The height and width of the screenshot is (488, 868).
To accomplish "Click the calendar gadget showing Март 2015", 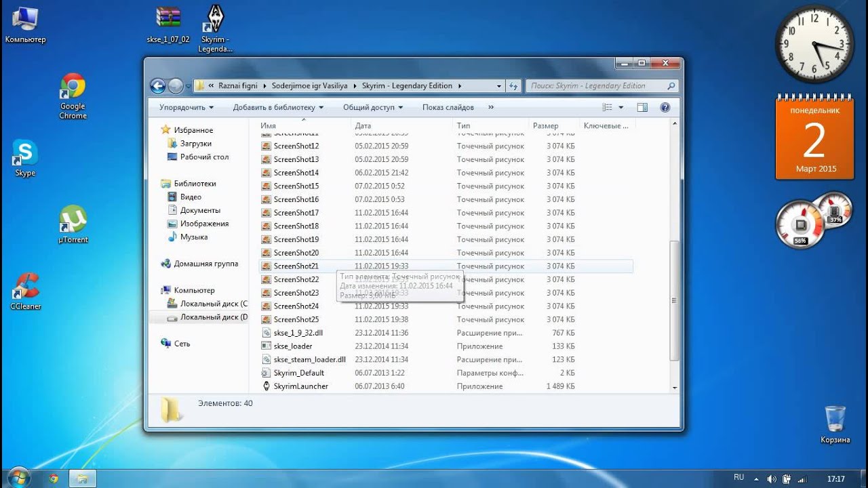I will coord(814,138).
